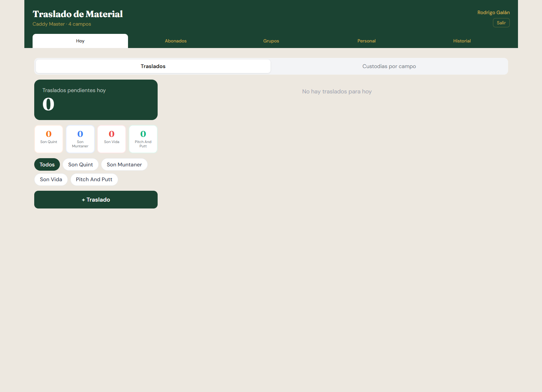Switch to Custodias por campo
Screen dimensions: 542x392
[x=389, y=66]
